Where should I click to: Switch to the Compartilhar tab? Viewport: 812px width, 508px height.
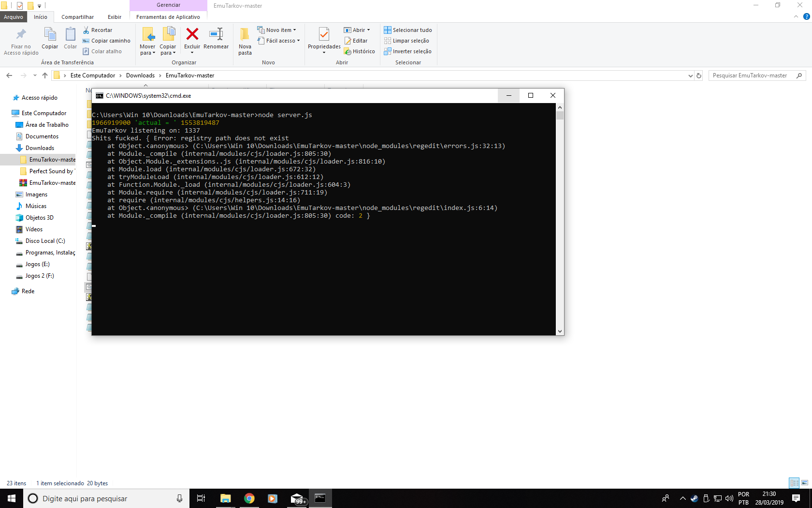pos(77,17)
